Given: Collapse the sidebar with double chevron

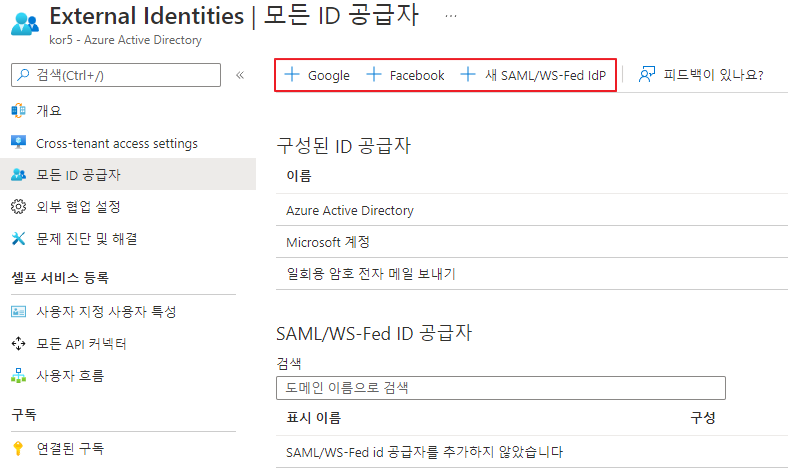Looking at the screenshot, I should click(240, 75).
